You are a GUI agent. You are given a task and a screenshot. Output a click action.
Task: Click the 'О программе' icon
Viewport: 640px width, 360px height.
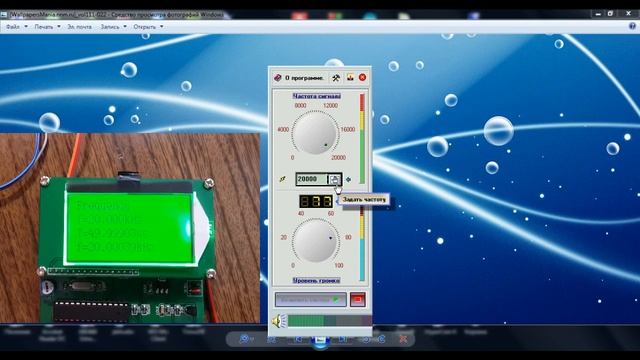[278, 78]
